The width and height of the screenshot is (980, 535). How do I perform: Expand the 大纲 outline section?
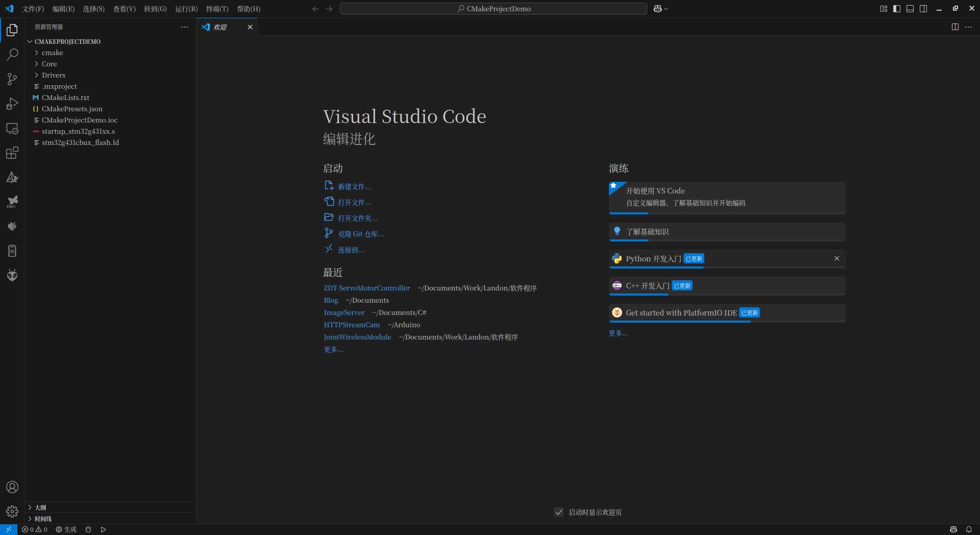[110, 507]
